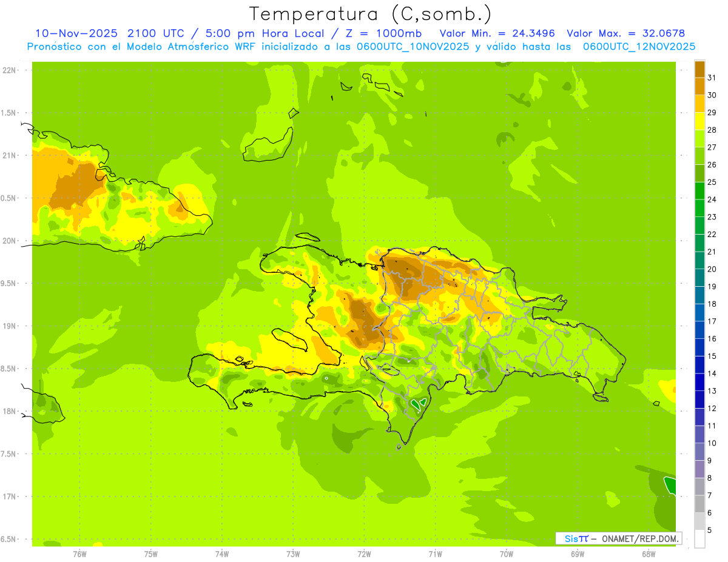Screen dimensions: 728x562
Task: Click the colorbar legend value "18"
Action: (712, 304)
